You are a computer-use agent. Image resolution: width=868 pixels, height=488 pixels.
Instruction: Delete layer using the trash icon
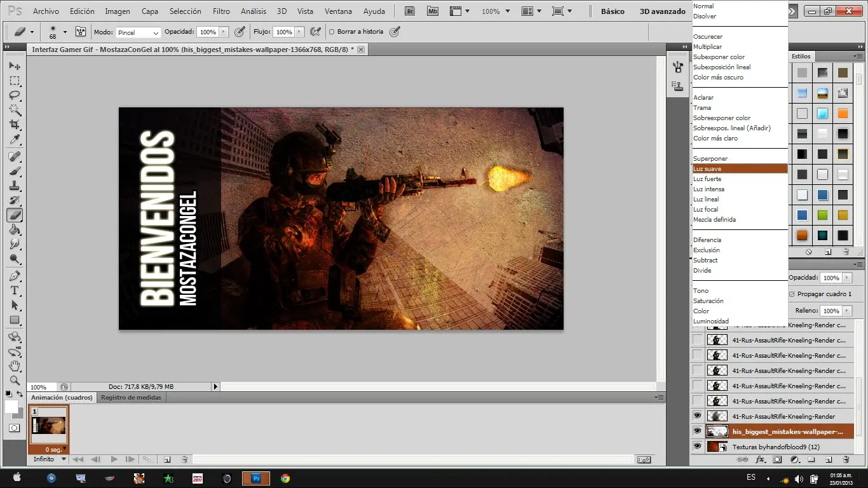coord(846,459)
